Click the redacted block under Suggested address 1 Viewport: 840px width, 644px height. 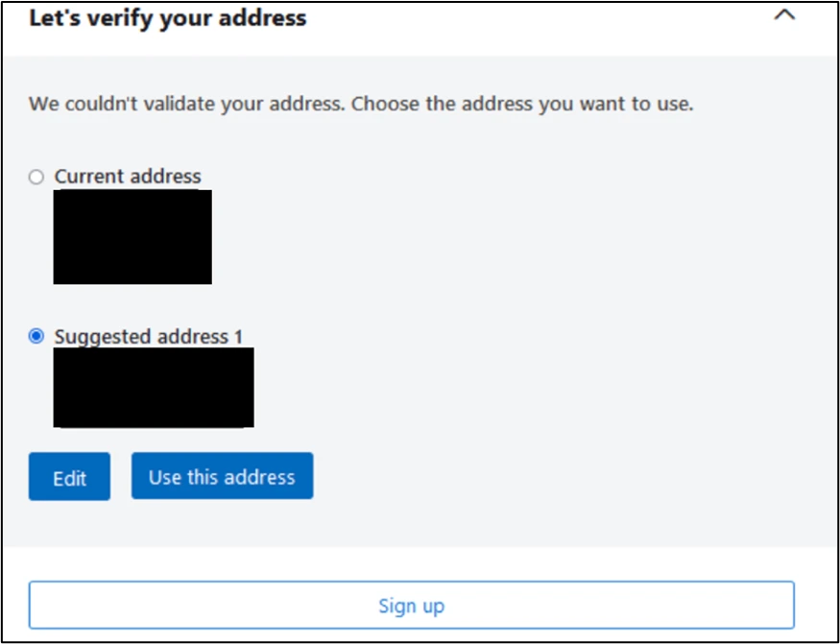pos(154,387)
